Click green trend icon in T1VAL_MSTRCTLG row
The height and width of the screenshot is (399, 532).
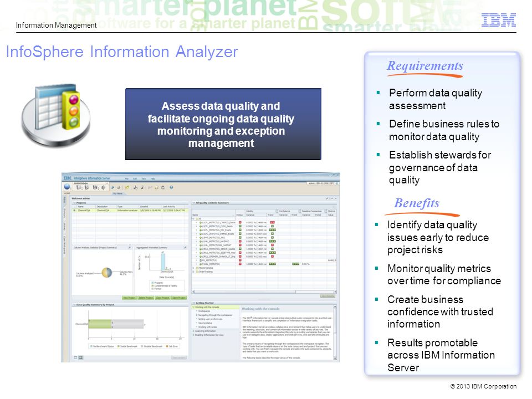272,264
